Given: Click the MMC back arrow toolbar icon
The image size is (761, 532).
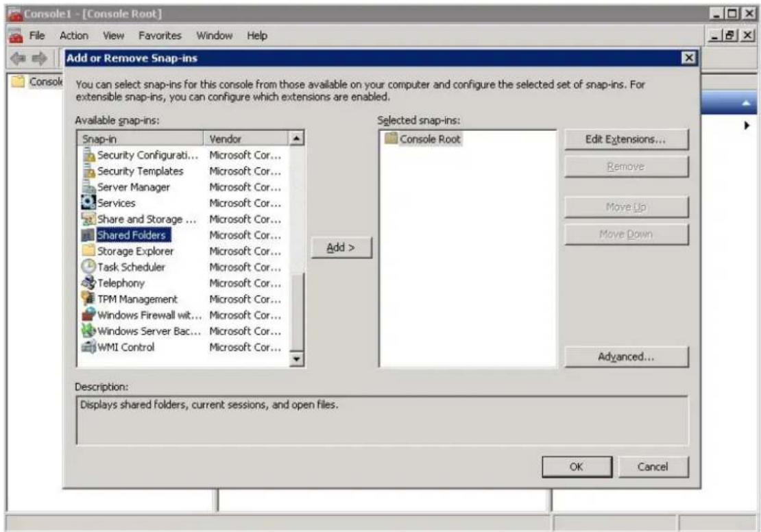Looking at the screenshot, I should click(x=19, y=59).
